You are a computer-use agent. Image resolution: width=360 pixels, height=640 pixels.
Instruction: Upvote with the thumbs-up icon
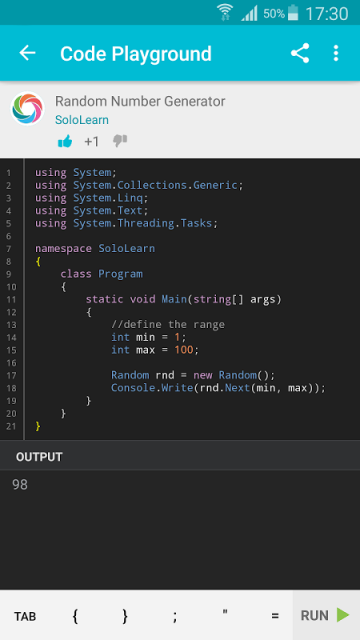pos(65,142)
